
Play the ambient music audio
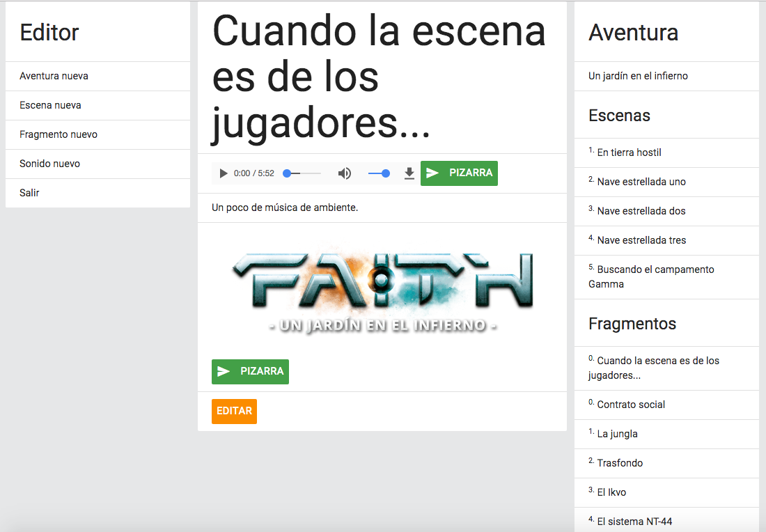tap(224, 173)
